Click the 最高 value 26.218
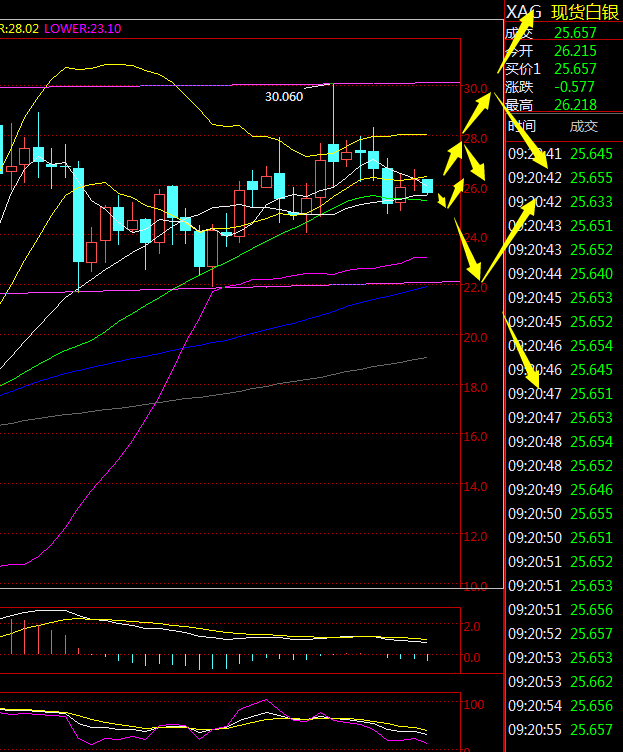Screen dimensions: 623x752 575,105
